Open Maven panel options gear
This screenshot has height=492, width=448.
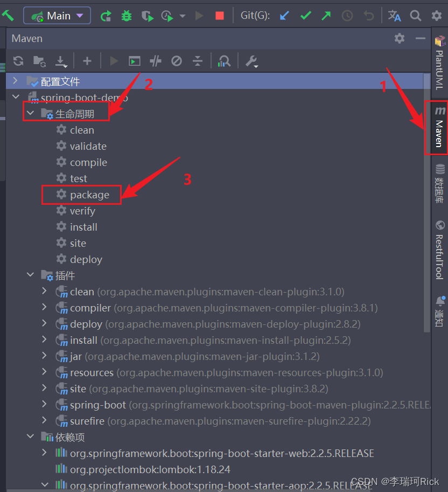(x=400, y=38)
